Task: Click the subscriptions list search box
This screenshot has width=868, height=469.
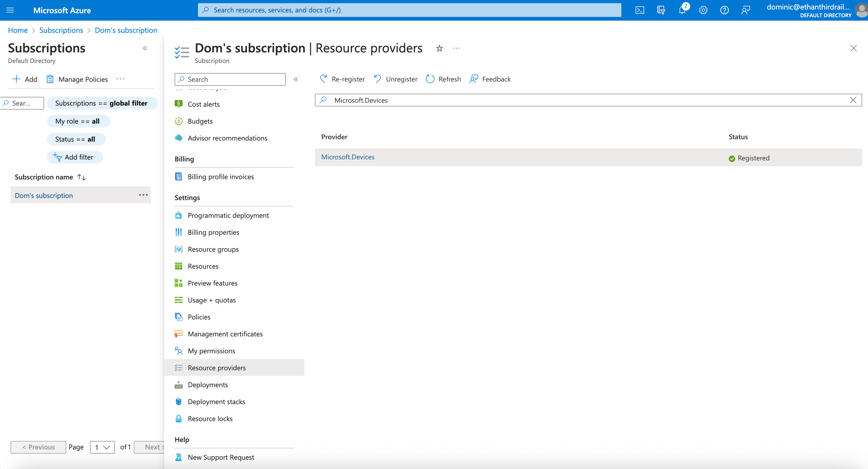Action: 22,103
